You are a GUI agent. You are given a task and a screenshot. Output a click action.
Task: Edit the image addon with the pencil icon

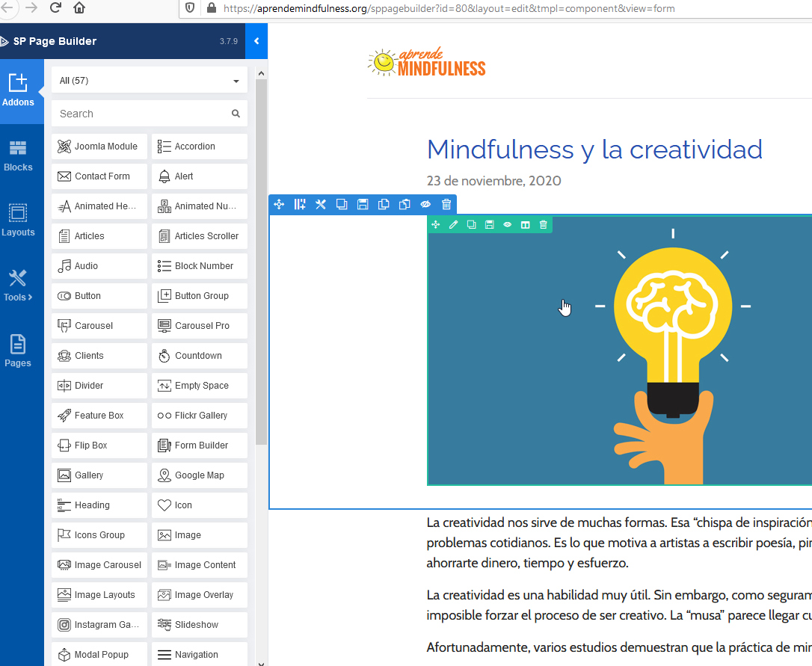453,225
